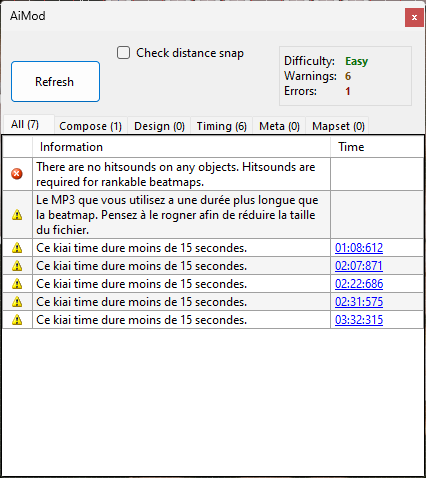Click warning icon for kiai at 03:32:315

17,320
